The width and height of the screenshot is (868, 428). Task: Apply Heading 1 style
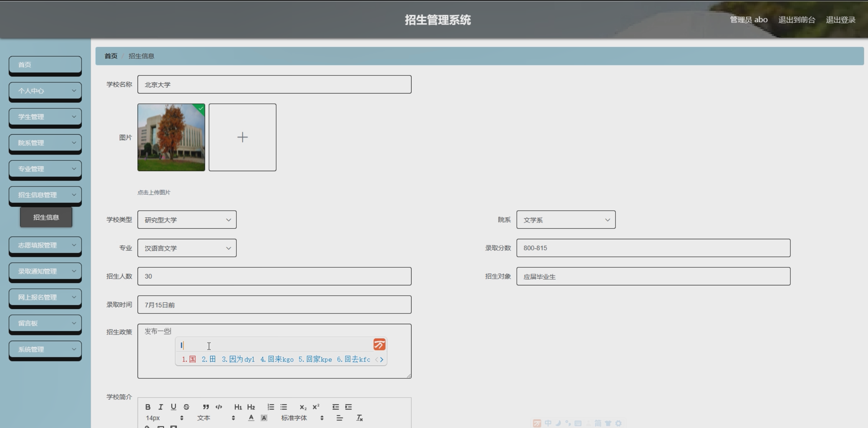pos(238,407)
